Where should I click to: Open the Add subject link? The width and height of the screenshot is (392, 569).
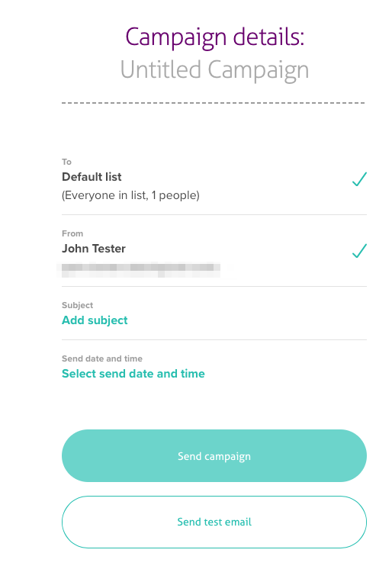tap(95, 320)
